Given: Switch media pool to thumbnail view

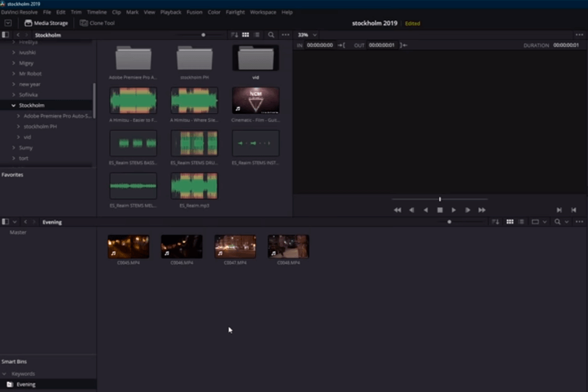Looking at the screenshot, I should click(510, 222).
